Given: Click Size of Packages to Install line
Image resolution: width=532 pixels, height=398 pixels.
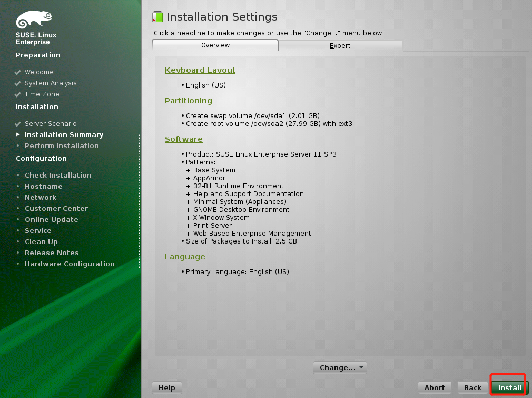Looking at the screenshot, I should point(241,241).
